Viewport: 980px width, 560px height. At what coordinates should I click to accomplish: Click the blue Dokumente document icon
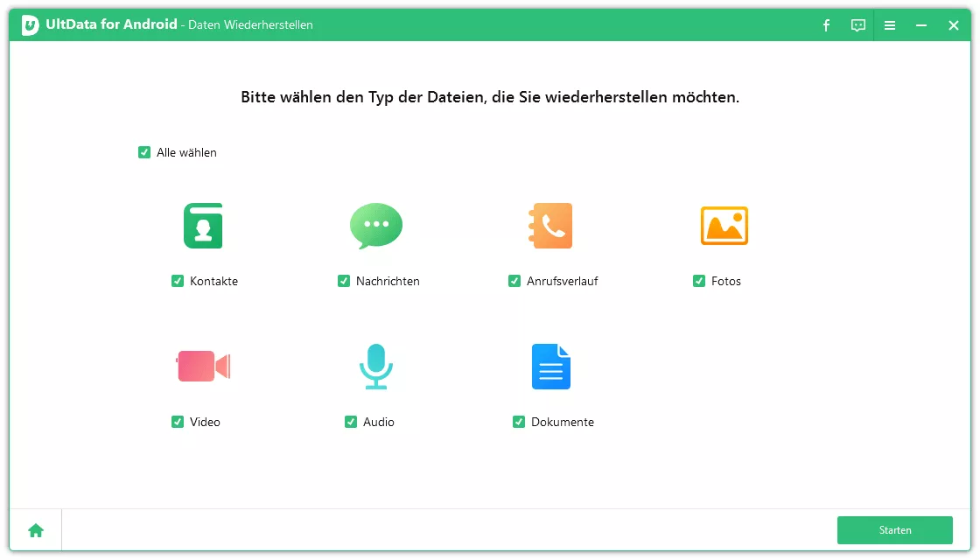(x=550, y=366)
